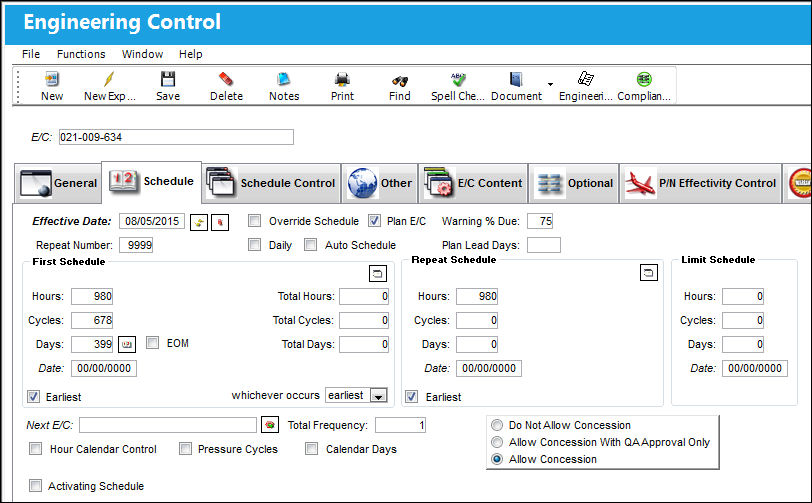Click the Next E/C lookup icon
The image size is (812, 503).
point(270,425)
